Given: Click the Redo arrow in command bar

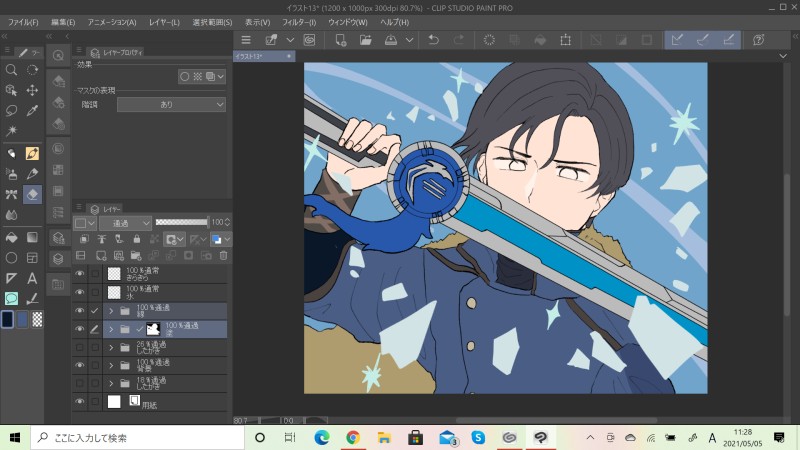Looking at the screenshot, I should pyautogui.click(x=459, y=40).
